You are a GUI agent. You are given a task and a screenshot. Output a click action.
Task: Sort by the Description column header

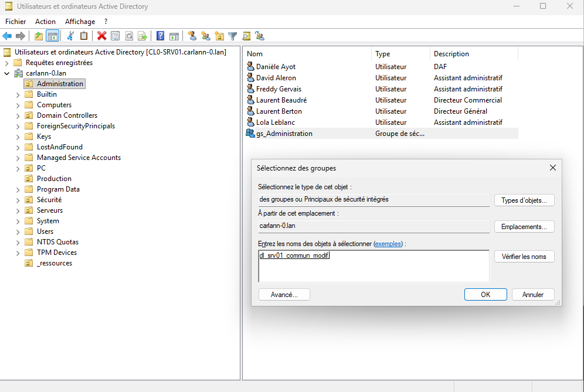pyautogui.click(x=474, y=54)
